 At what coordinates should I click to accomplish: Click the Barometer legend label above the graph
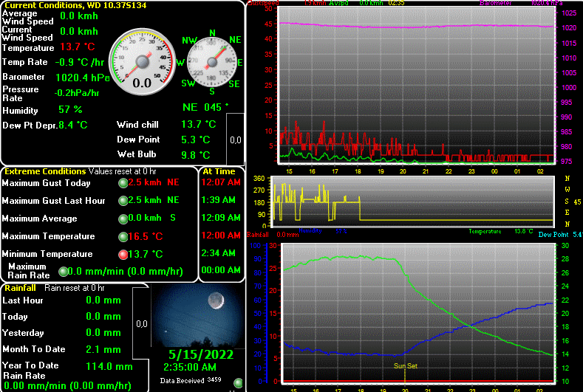click(496, 3)
